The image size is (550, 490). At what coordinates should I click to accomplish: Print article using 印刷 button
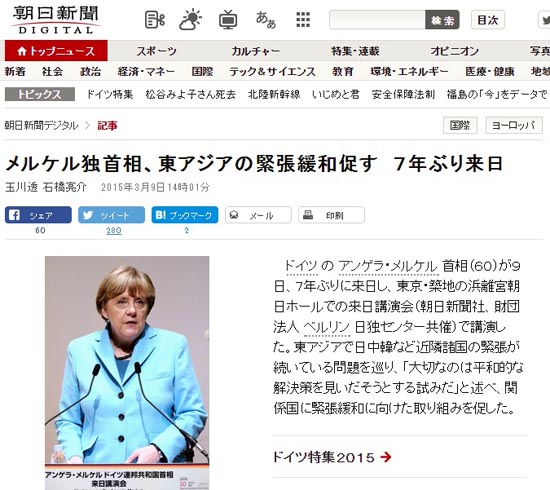(331, 215)
